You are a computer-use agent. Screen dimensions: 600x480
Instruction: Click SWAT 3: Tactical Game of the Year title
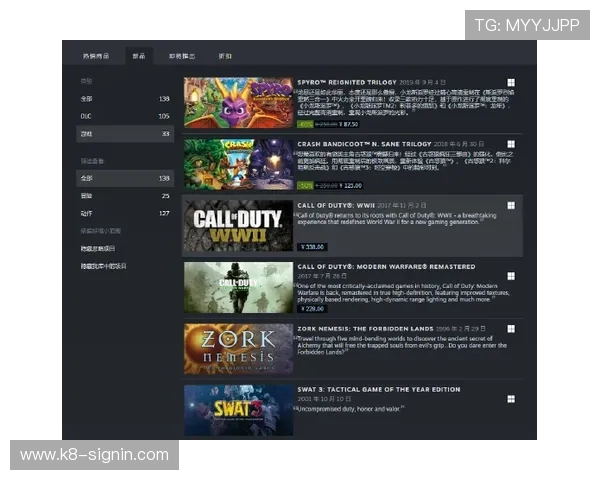378,390
